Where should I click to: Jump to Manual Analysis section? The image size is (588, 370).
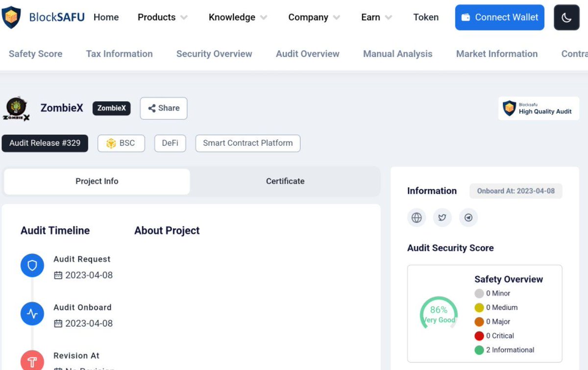coord(398,54)
